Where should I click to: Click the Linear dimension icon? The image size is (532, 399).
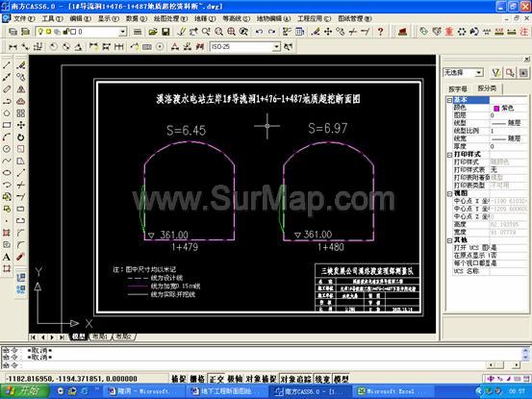13,47
